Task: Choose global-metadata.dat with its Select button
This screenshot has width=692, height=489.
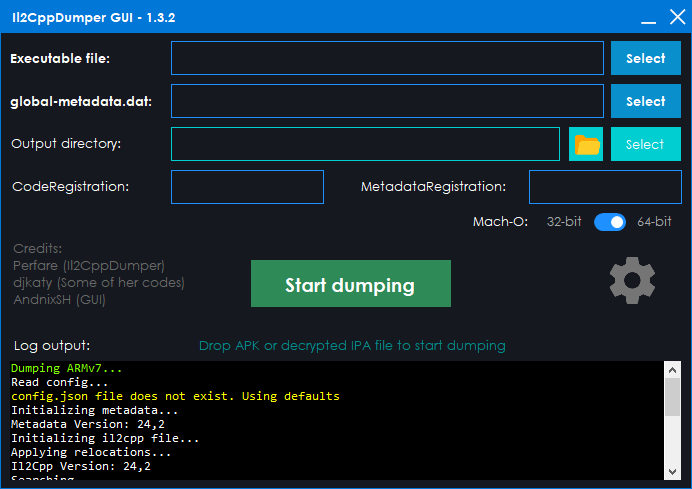Action: click(646, 101)
